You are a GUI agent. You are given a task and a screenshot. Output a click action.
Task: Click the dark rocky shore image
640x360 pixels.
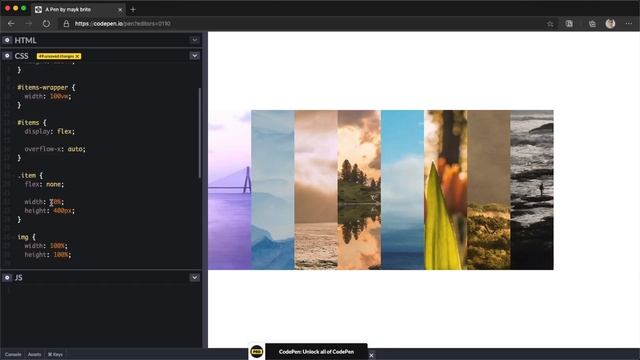pos(532,190)
